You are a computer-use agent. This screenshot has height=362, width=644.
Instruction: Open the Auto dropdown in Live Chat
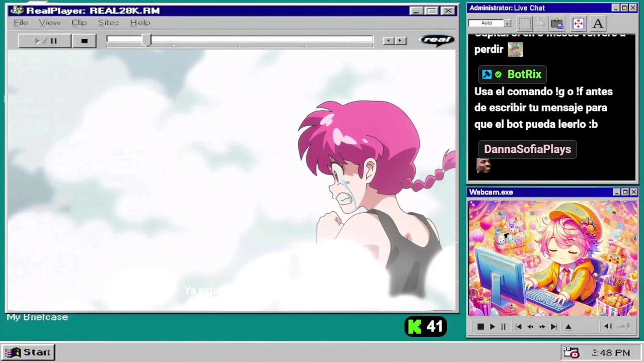pos(507,23)
